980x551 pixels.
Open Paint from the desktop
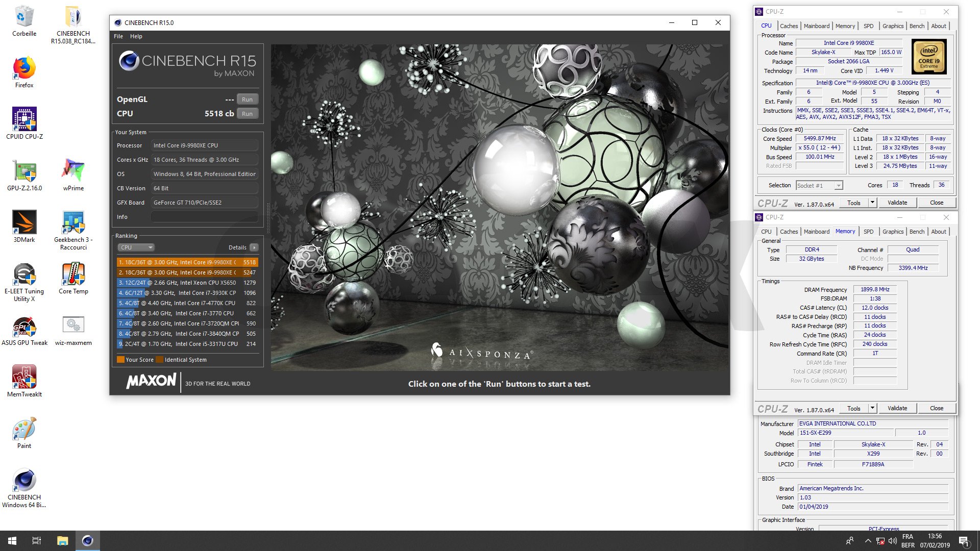point(24,433)
